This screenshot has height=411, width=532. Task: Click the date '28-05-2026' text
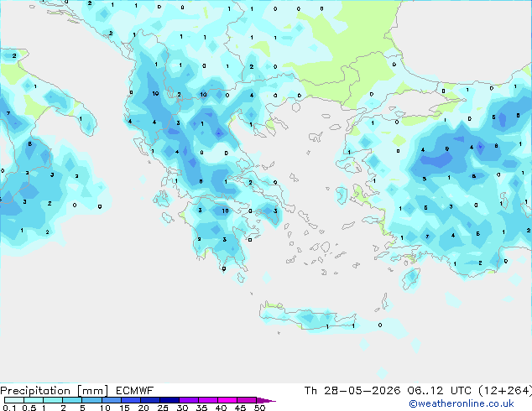click(x=362, y=391)
